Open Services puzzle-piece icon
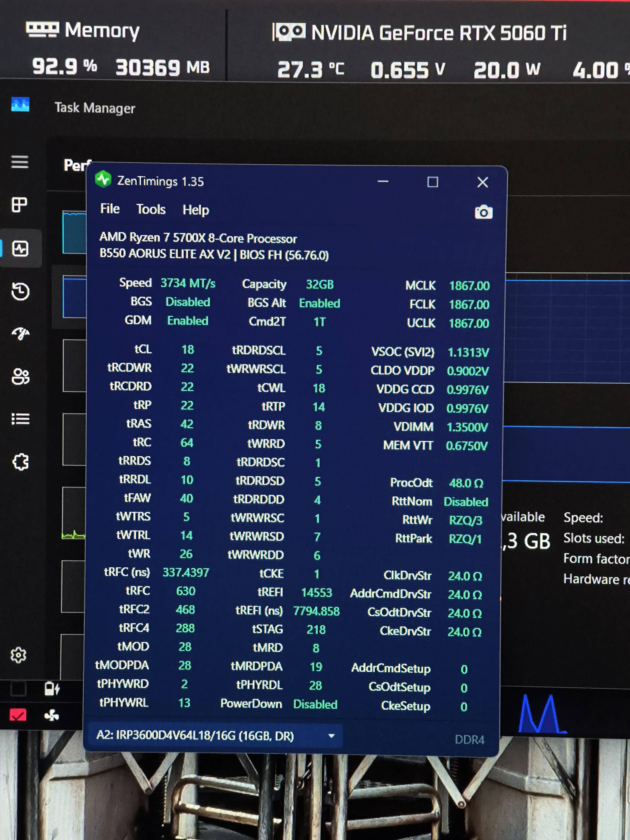Viewport: 630px width, 840px height. click(x=20, y=462)
